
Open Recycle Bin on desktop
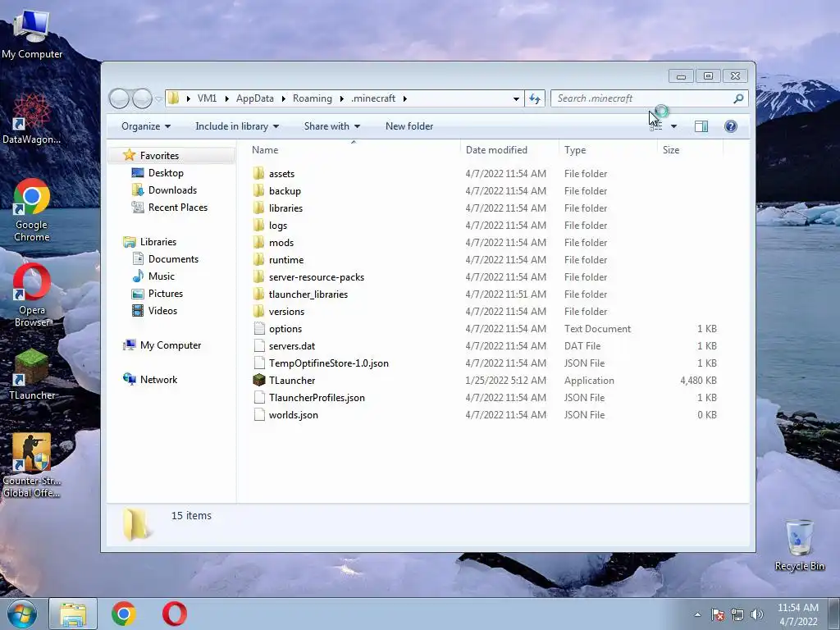[799, 545]
